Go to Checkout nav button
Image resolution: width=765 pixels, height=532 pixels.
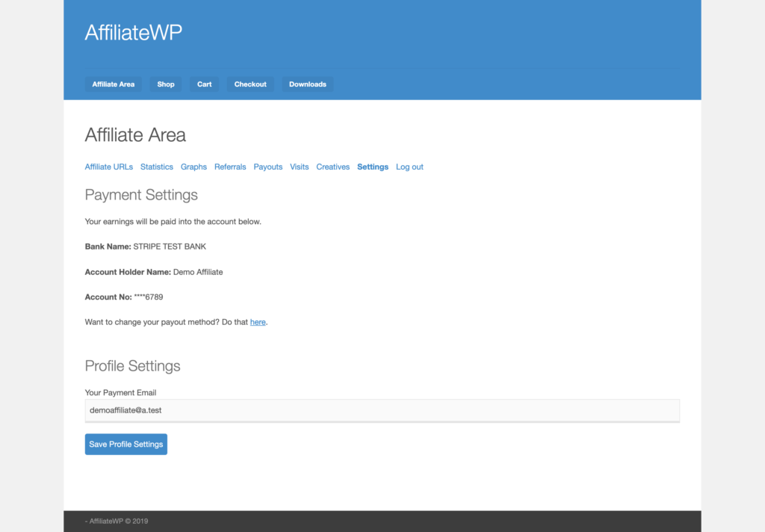[x=250, y=84]
